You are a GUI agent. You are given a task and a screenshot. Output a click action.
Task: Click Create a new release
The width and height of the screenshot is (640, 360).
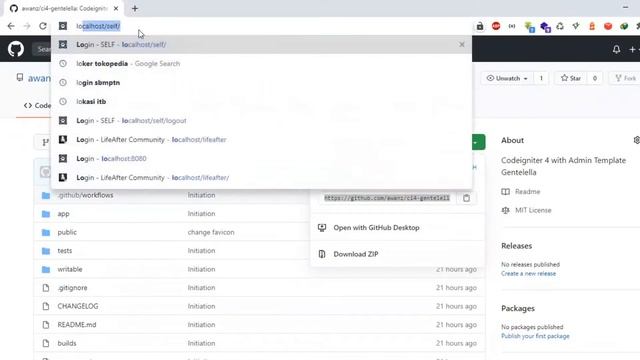(528, 273)
